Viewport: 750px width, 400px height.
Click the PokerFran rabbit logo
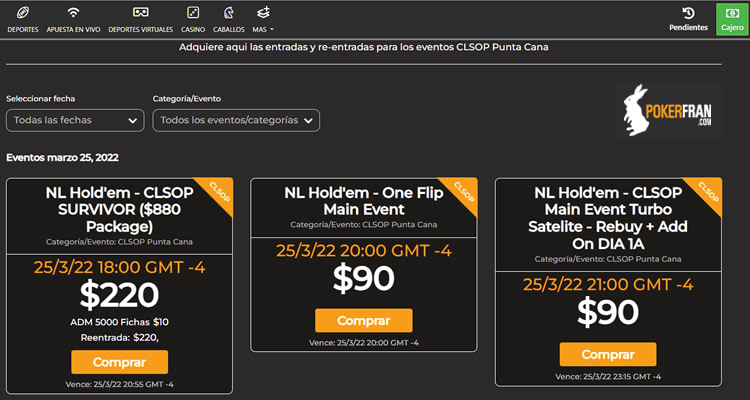(x=669, y=111)
